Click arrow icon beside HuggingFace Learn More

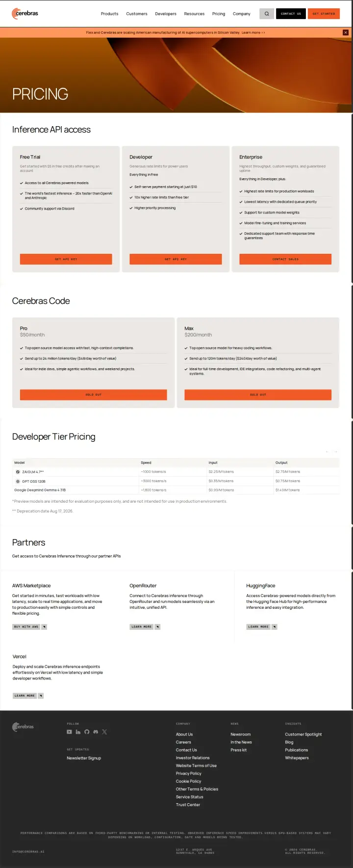click(x=275, y=627)
